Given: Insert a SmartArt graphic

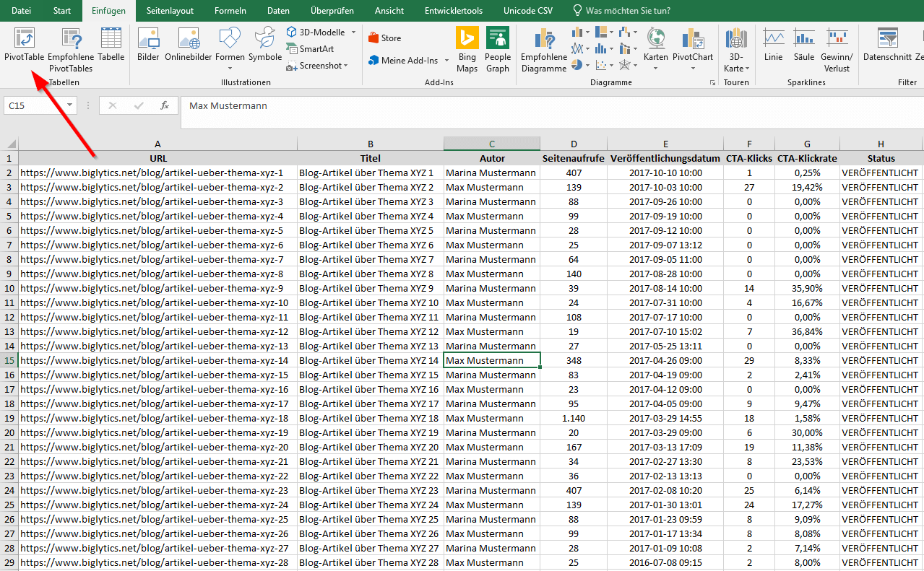Looking at the screenshot, I should [311, 49].
